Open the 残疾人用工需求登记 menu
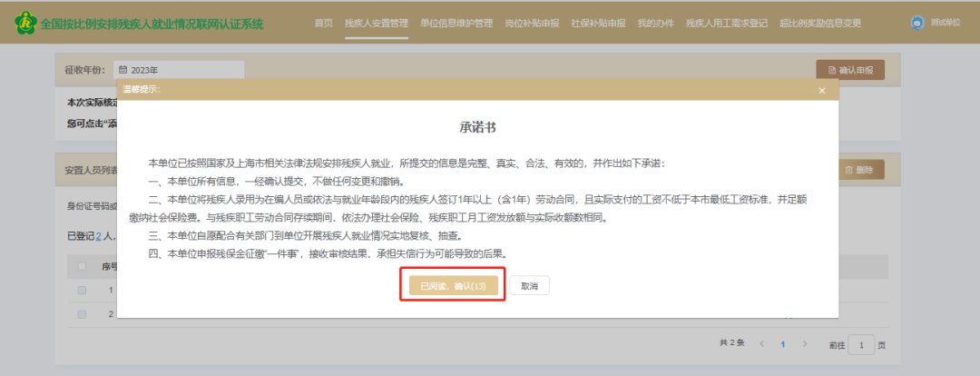 point(726,23)
